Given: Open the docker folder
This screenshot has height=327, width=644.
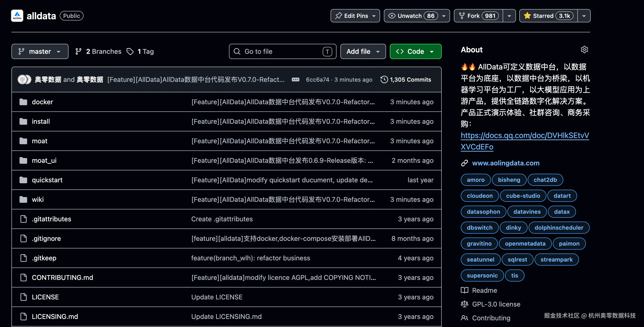Looking at the screenshot, I should point(43,102).
